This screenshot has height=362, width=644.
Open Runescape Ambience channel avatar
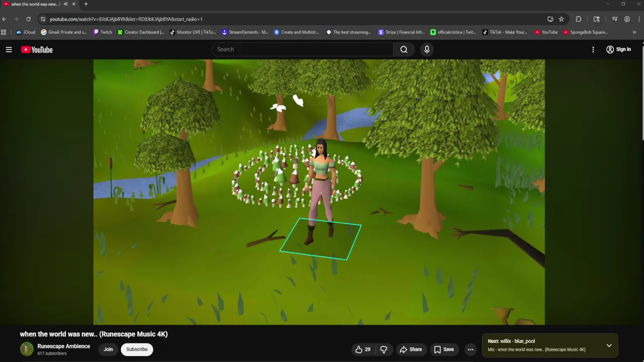(x=27, y=349)
